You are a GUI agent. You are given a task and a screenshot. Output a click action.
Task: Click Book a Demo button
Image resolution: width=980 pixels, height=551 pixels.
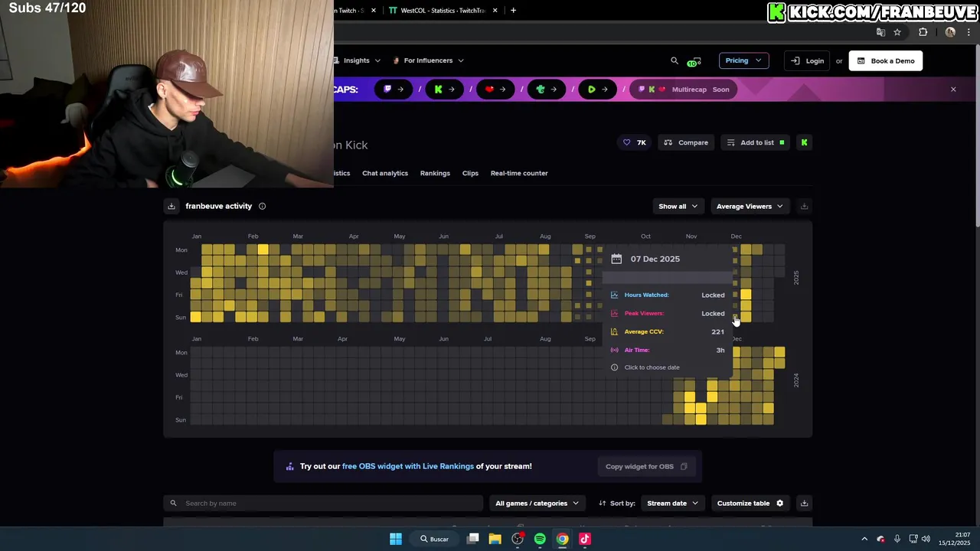point(886,60)
